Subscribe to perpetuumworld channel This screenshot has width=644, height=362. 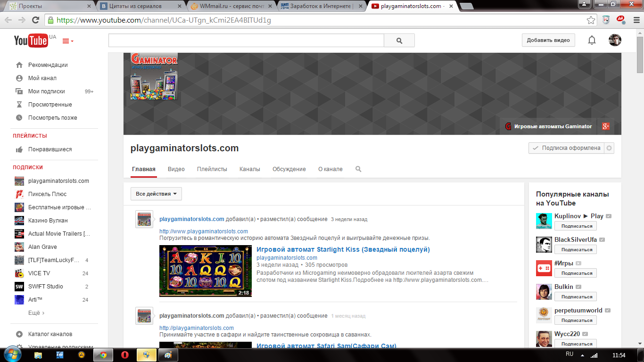(576, 321)
